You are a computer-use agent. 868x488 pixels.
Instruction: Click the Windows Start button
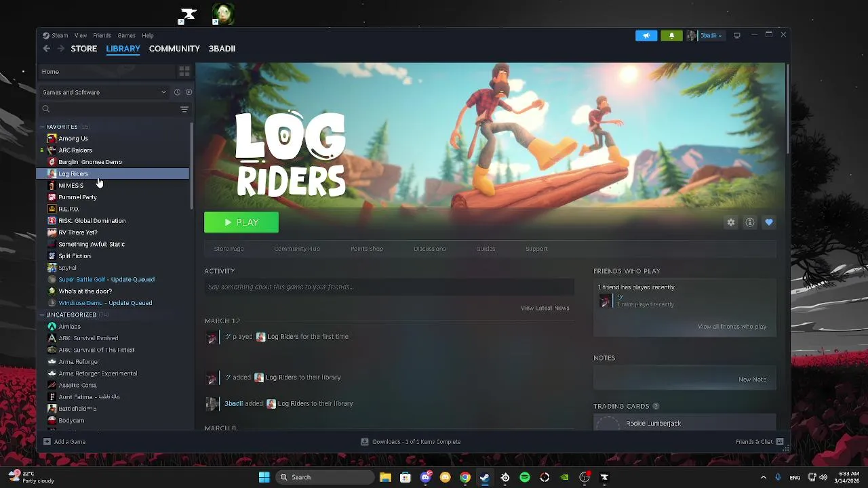pos(264,477)
